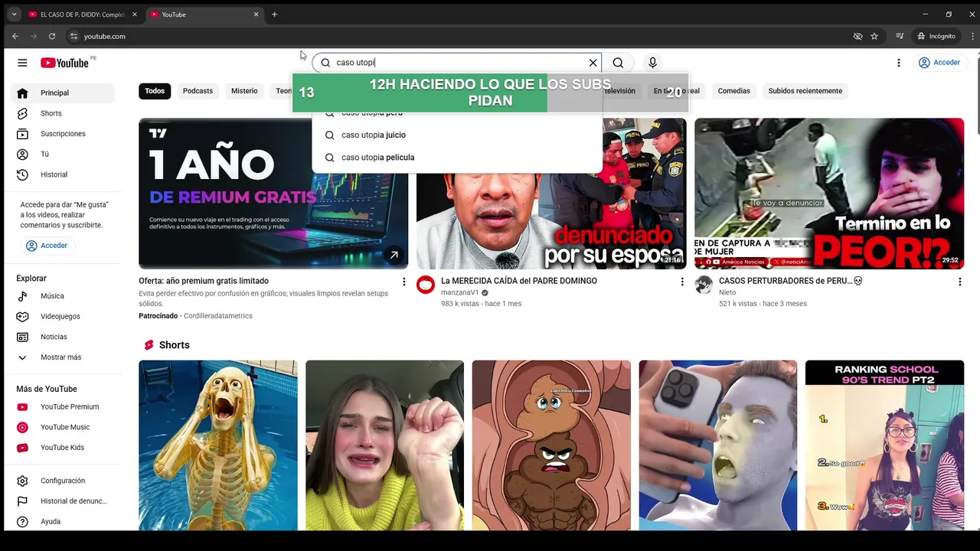Choose the suggestion caso utopia juicio

[457, 135]
